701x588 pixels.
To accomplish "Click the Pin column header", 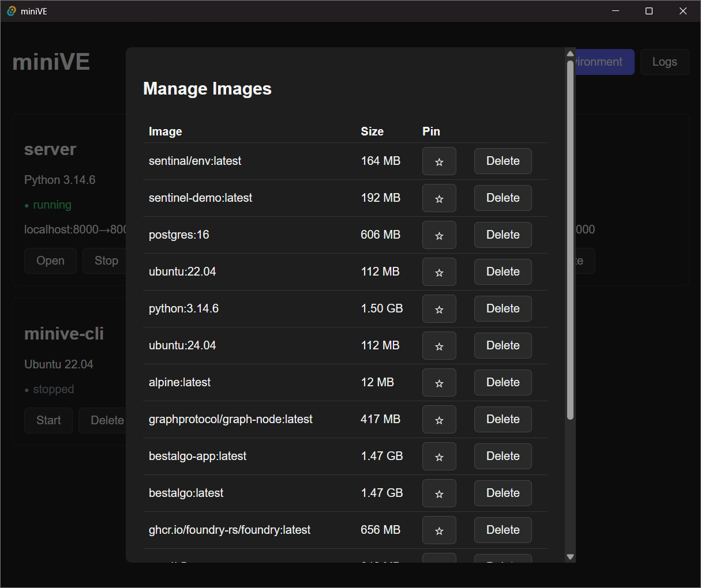I will coord(431,131).
